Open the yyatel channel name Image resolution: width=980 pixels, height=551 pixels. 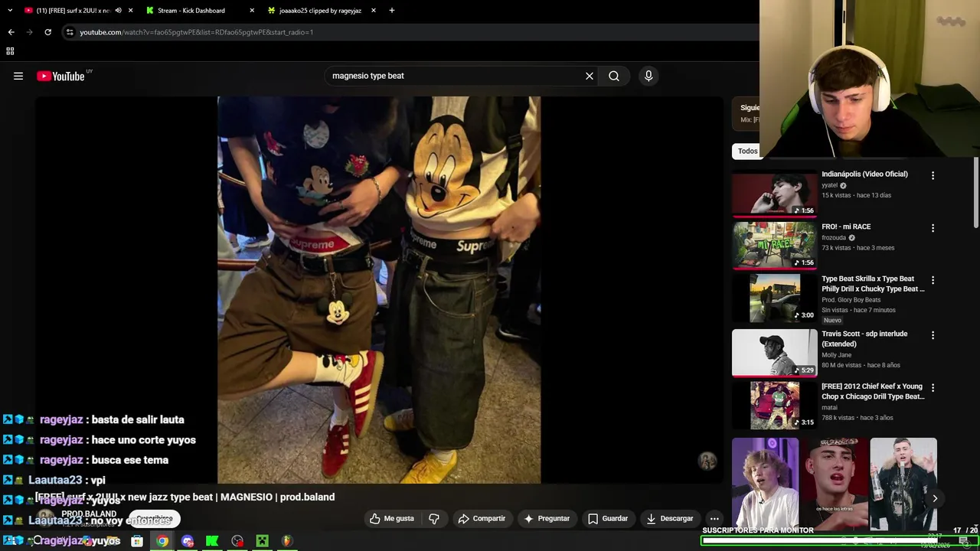pyautogui.click(x=830, y=185)
